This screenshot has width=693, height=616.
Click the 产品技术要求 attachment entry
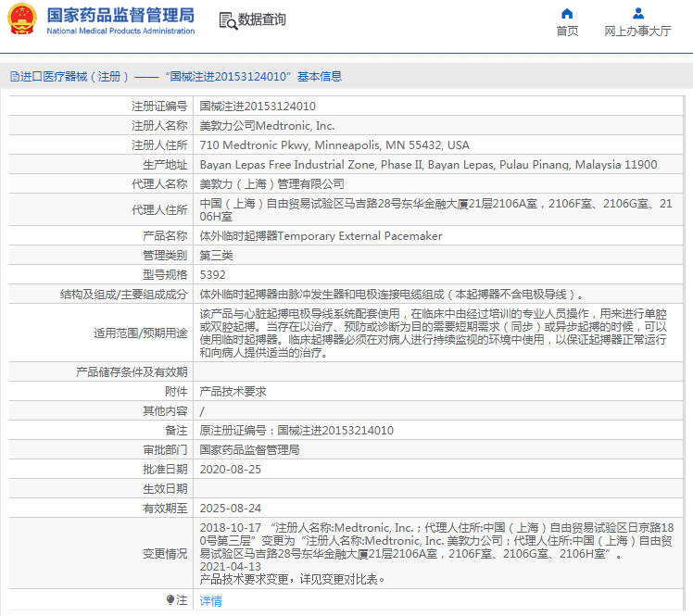(233, 392)
